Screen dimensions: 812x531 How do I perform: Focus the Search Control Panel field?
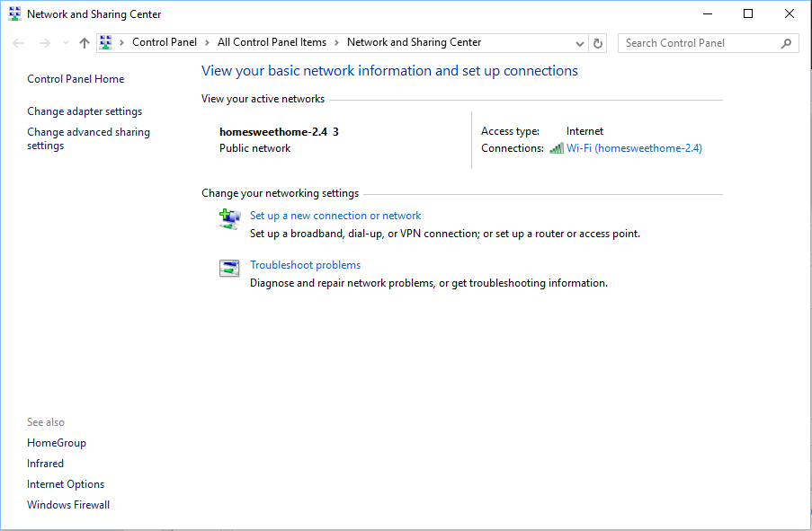[697, 43]
